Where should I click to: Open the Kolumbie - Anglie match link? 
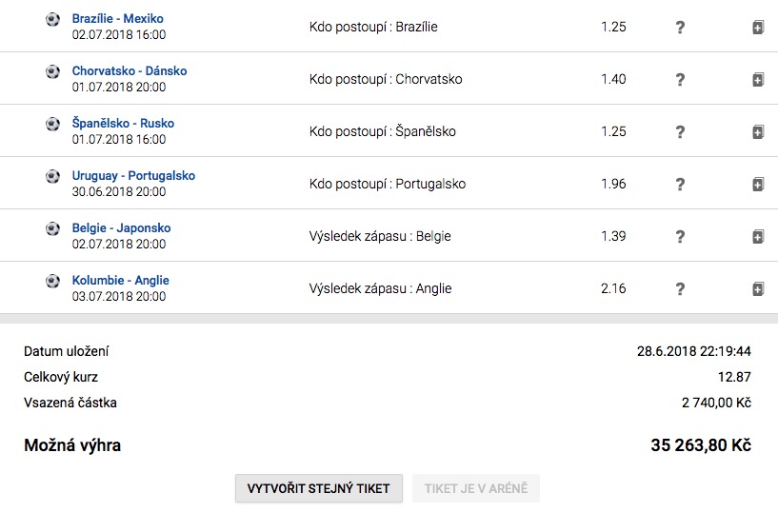point(120,281)
